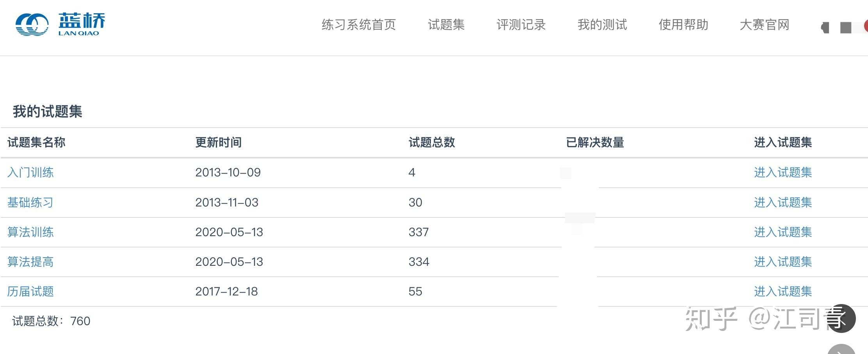
Task: Click 进入试题集 in the 历届试题 row
Action: click(x=783, y=292)
